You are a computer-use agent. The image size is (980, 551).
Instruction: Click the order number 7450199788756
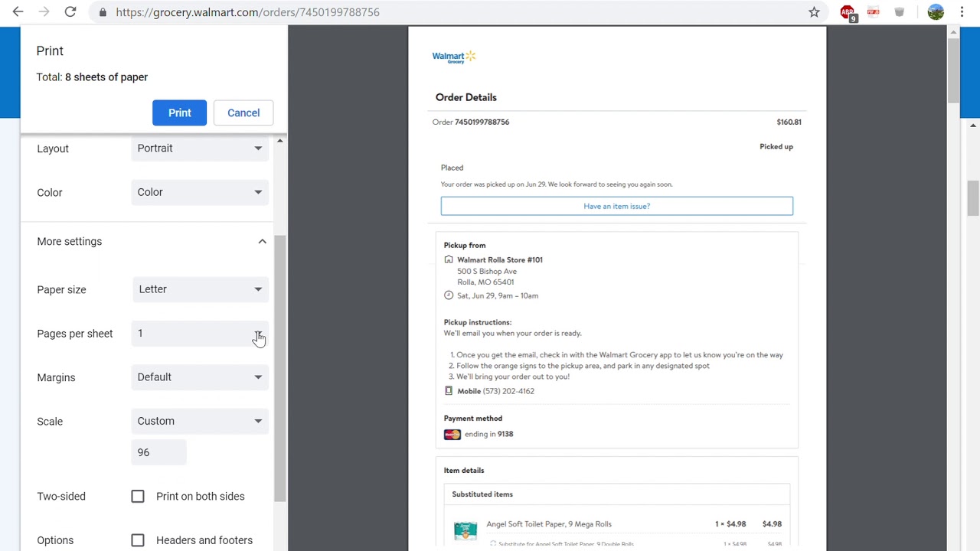(x=482, y=122)
